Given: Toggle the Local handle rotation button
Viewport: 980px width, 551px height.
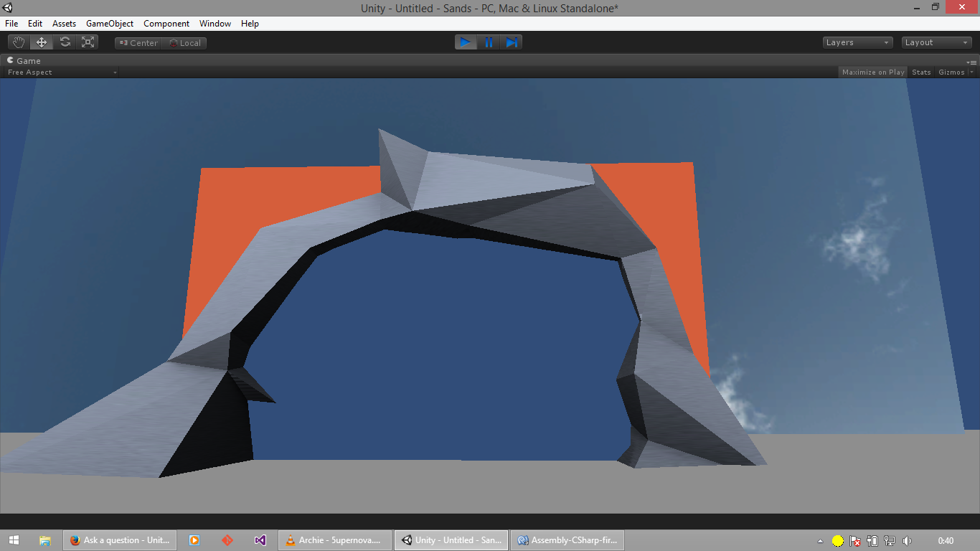Looking at the screenshot, I should tap(185, 43).
